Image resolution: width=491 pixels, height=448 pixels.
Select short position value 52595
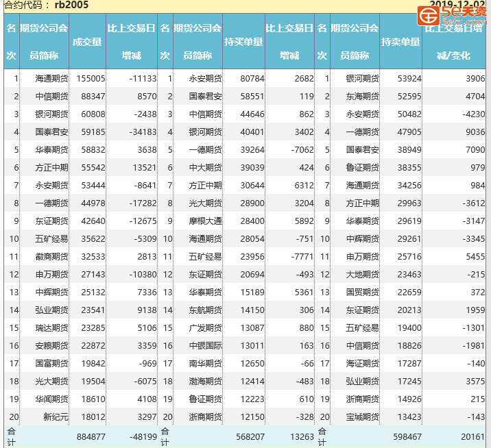point(409,97)
